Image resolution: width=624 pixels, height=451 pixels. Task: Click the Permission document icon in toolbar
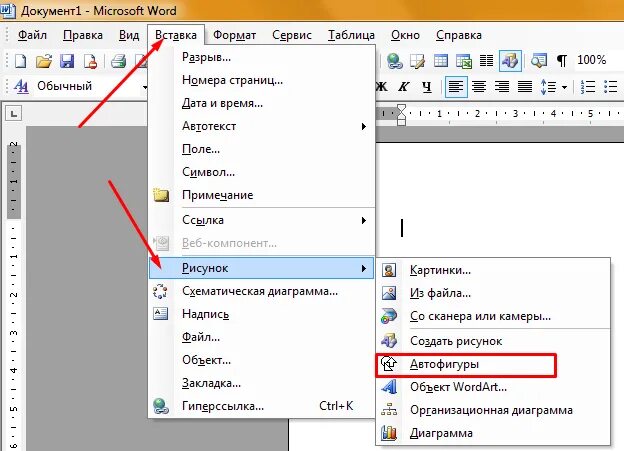[90, 61]
